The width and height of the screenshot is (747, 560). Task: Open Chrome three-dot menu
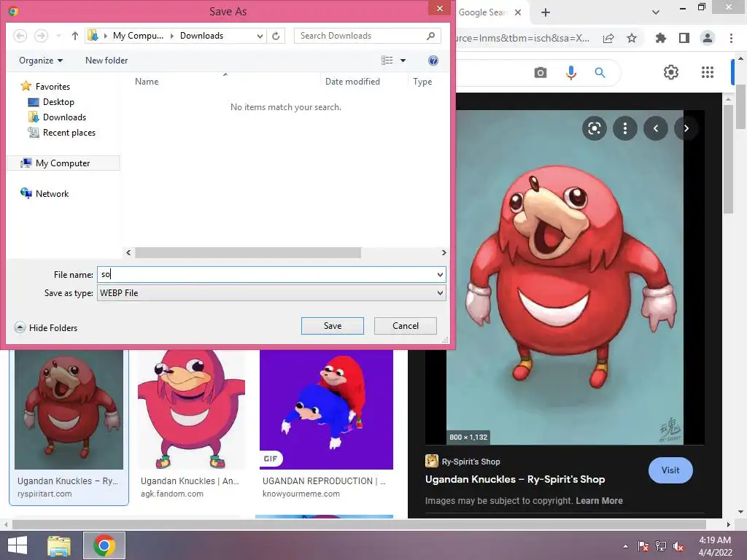[731, 38]
